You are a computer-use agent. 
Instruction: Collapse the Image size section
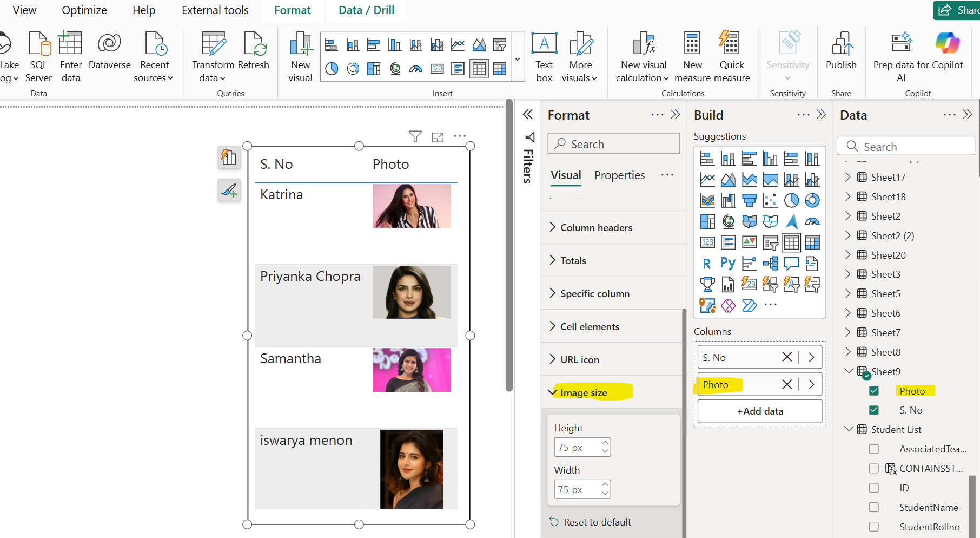pyautogui.click(x=552, y=392)
